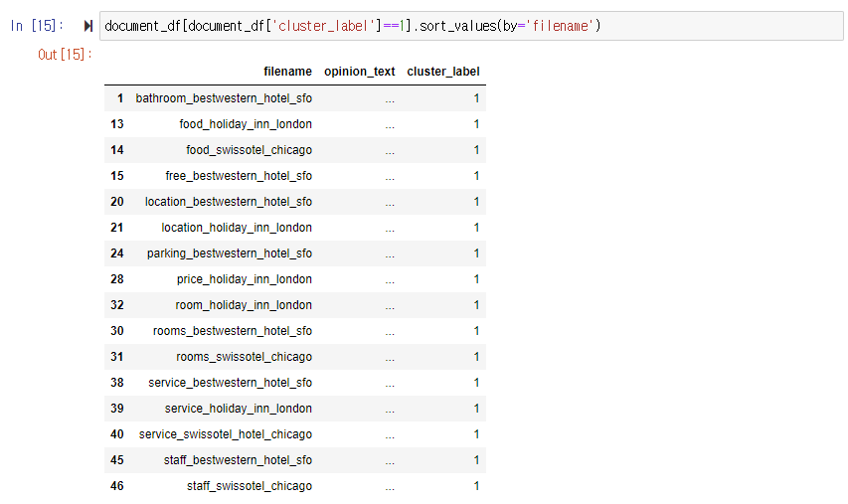Image resolution: width=848 pixels, height=504 pixels.
Task: Click row index 24 in the table
Action: point(117,253)
